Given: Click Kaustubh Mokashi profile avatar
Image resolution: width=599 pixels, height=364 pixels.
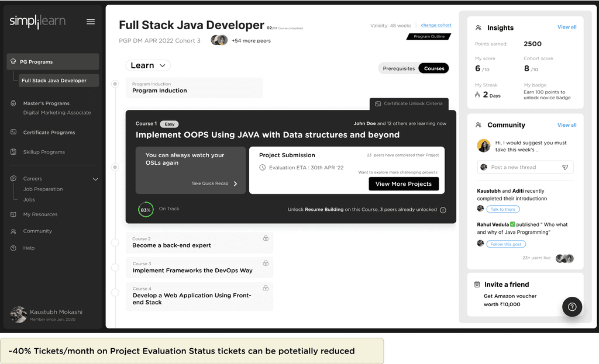Looking at the screenshot, I should click(18, 314).
